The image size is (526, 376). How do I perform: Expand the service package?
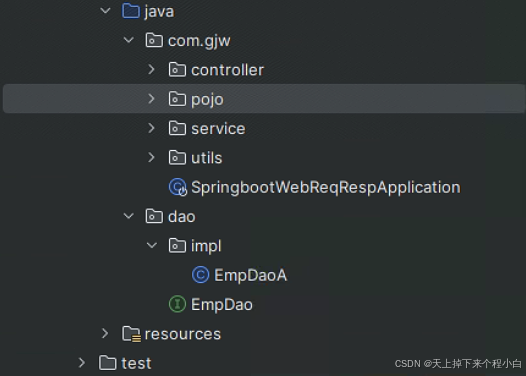[x=151, y=128]
